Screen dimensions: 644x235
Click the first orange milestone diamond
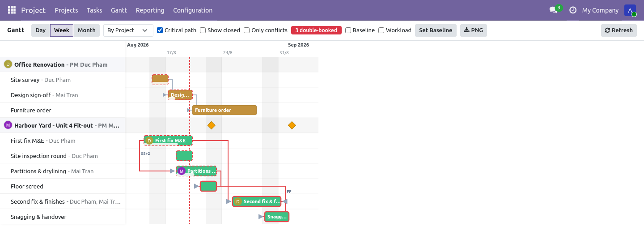(212, 125)
